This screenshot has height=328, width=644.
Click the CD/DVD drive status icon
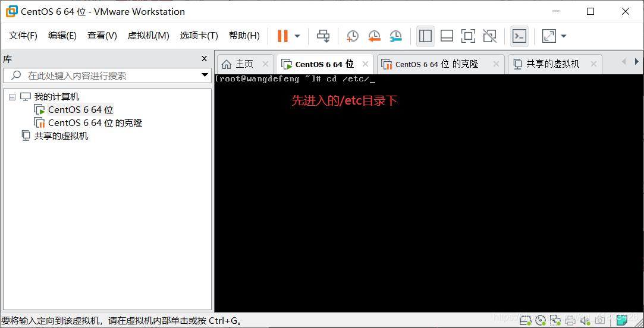[541, 320]
